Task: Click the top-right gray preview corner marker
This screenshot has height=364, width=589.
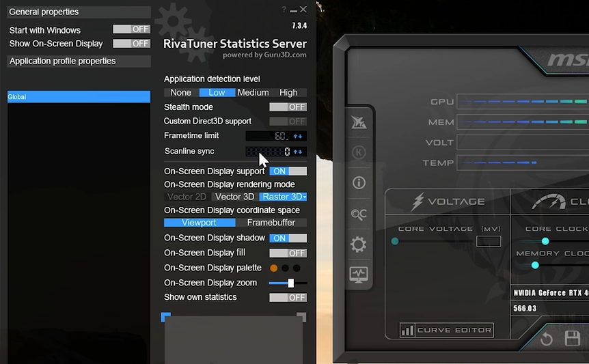Action: (301, 317)
